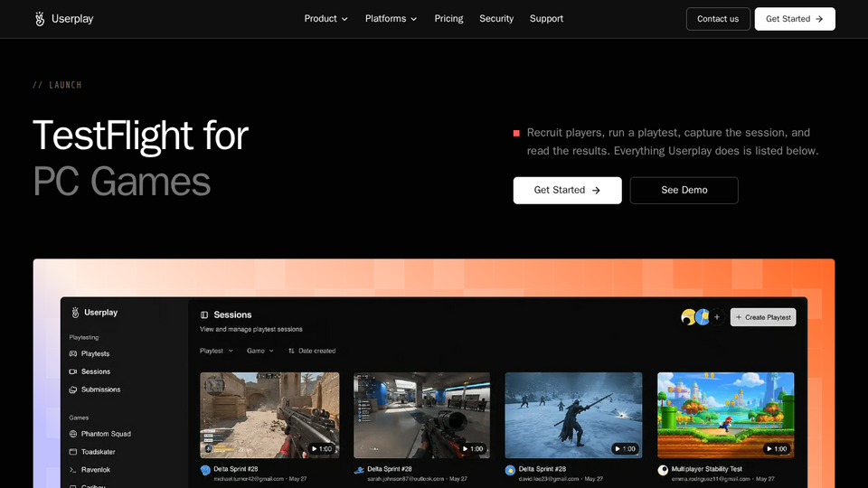Toggle the sidebar panel icon beside Sessions title
This screenshot has width=868, height=488.
pyautogui.click(x=204, y=314)
